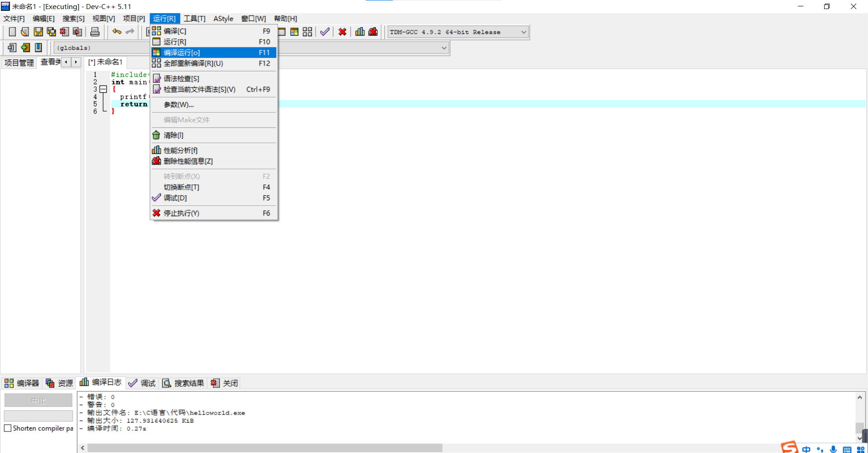The image size is (868, 453).
Task: Click the left tab scroll arrow
Action: pos(66,62)
